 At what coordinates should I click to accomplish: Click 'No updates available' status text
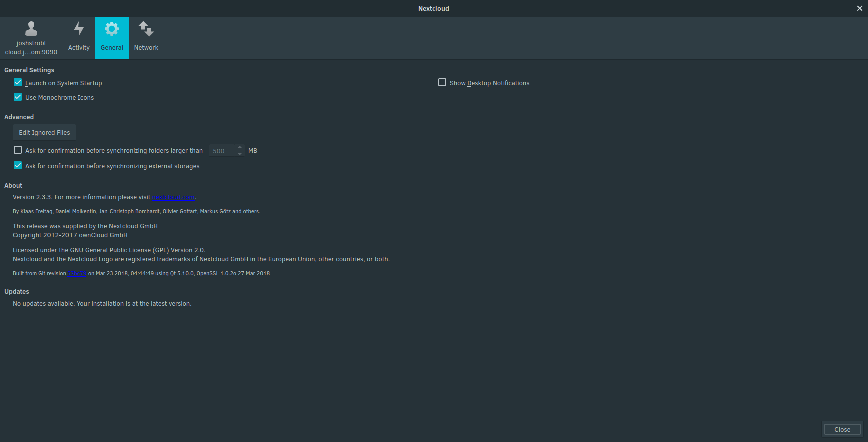[x=102, y=304]
